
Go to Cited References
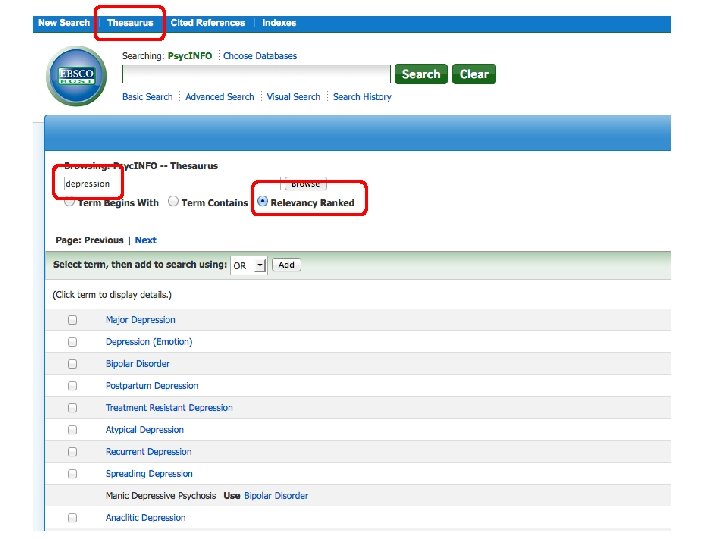(x=208, y=22)
